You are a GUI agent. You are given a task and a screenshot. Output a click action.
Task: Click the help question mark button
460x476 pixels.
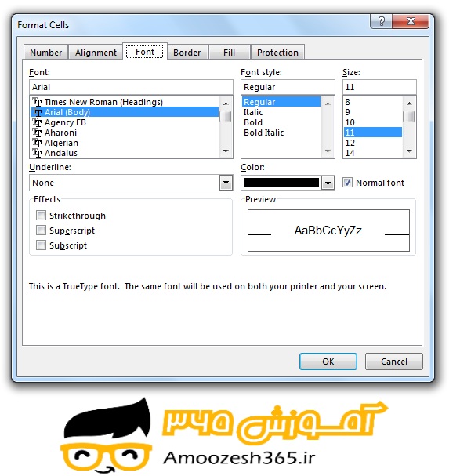coord(381,21)
